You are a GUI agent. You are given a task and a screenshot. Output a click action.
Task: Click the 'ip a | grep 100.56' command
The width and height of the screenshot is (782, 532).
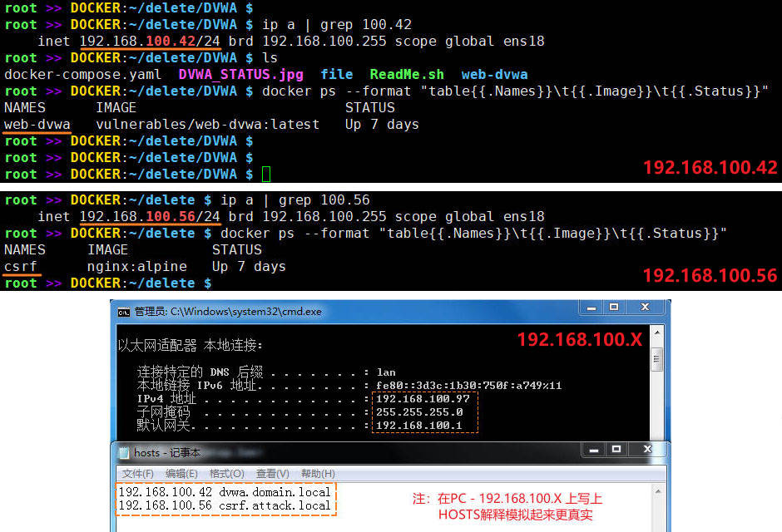pos(295,200)
